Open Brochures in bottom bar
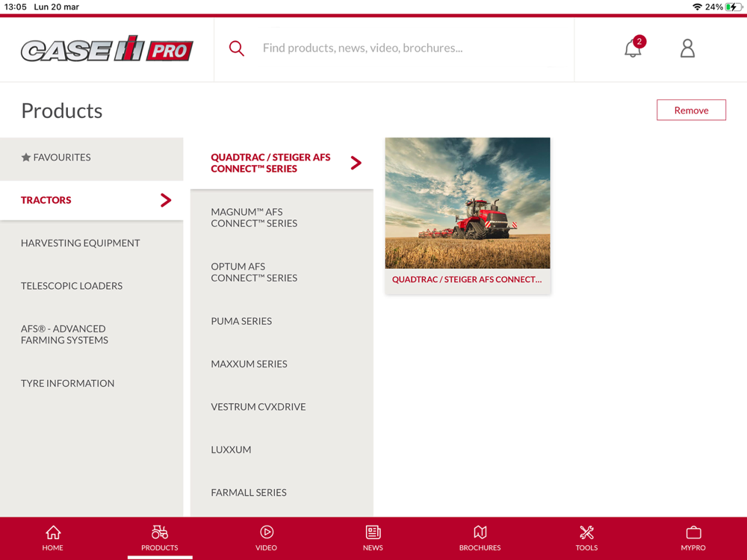Screen dimensions: 747x560 [480, 538]
